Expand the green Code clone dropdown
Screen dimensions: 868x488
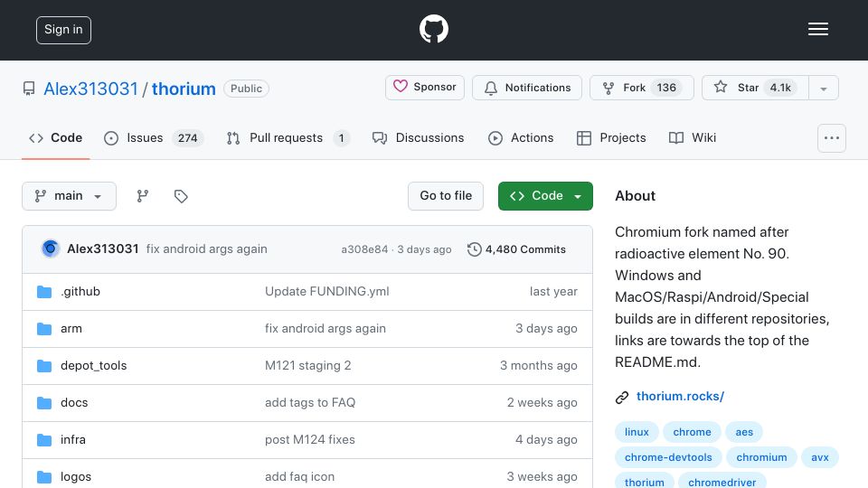pos(545,196)
